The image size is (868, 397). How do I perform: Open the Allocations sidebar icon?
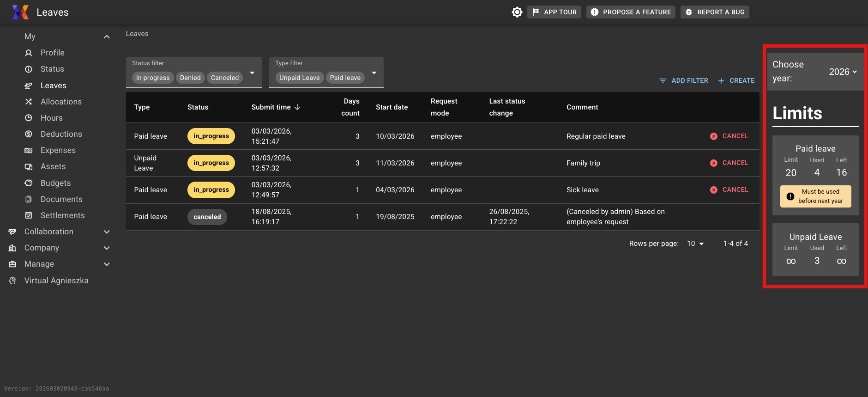pos(29,102)
